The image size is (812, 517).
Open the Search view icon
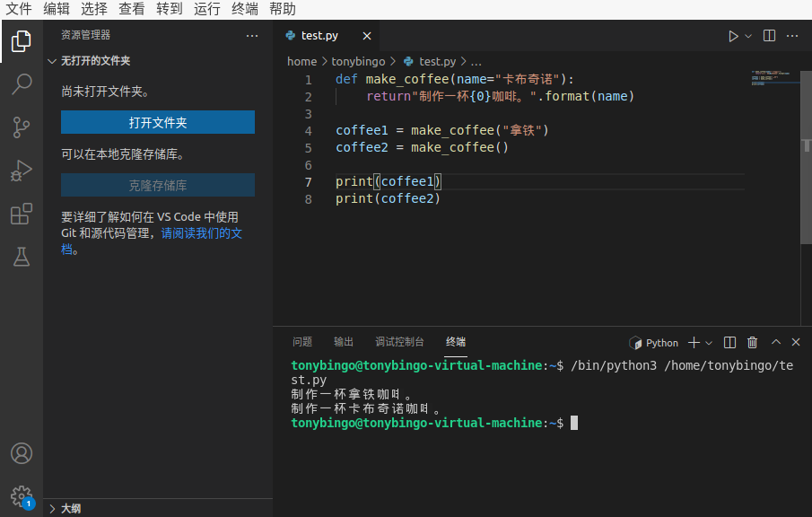coord(22,84)
